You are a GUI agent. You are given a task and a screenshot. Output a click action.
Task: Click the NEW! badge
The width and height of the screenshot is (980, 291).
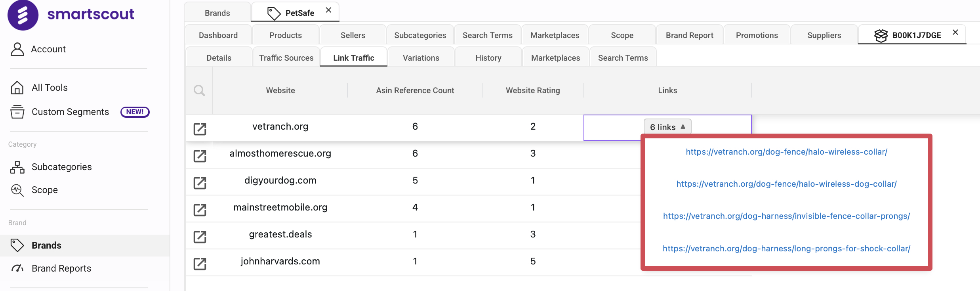[x=135, y=112]
